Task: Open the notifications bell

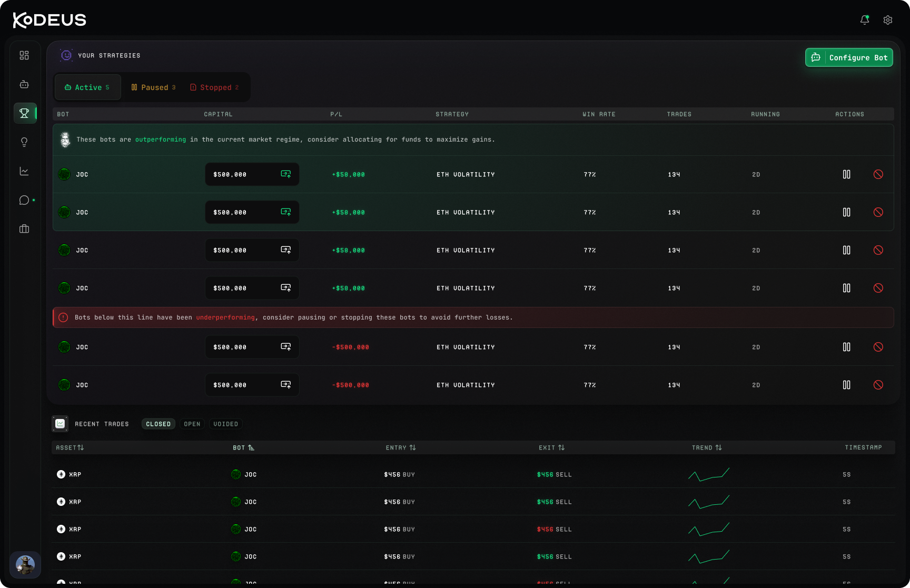Action: pyautogui.click(x=865, y=20)
